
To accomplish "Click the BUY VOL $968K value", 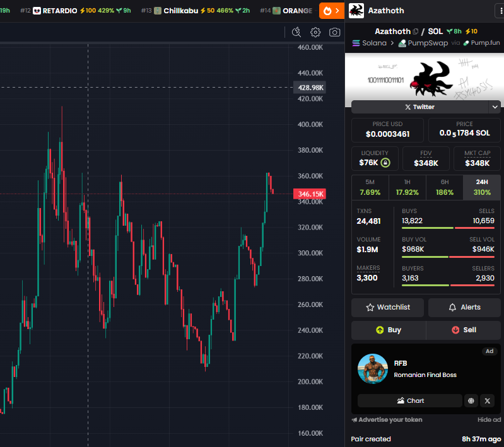I will [413, 250].
